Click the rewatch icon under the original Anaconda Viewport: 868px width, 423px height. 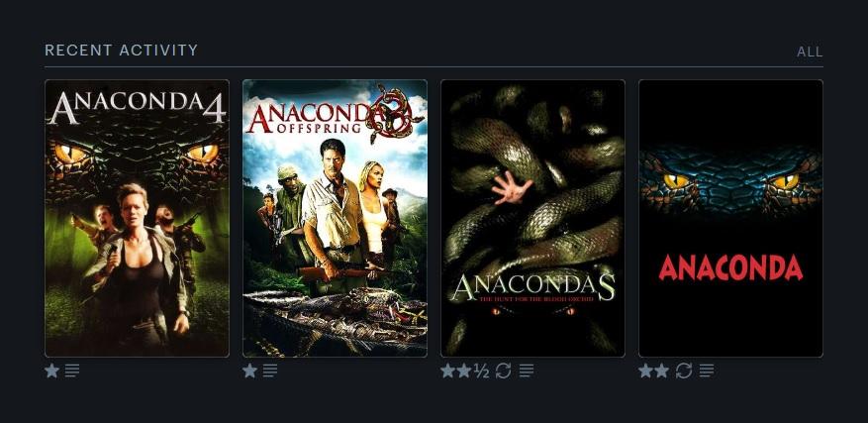pyautogui.click(x=684, y=370)
